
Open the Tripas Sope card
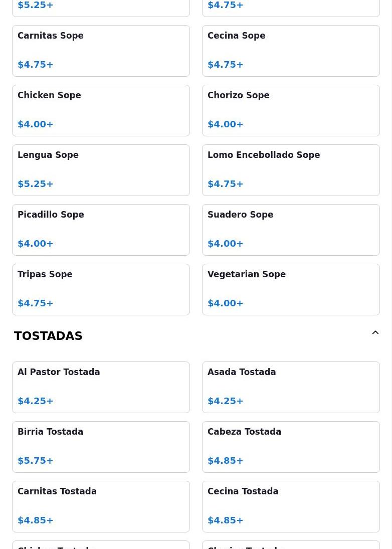pyautogui.click(x=101, y=290)
